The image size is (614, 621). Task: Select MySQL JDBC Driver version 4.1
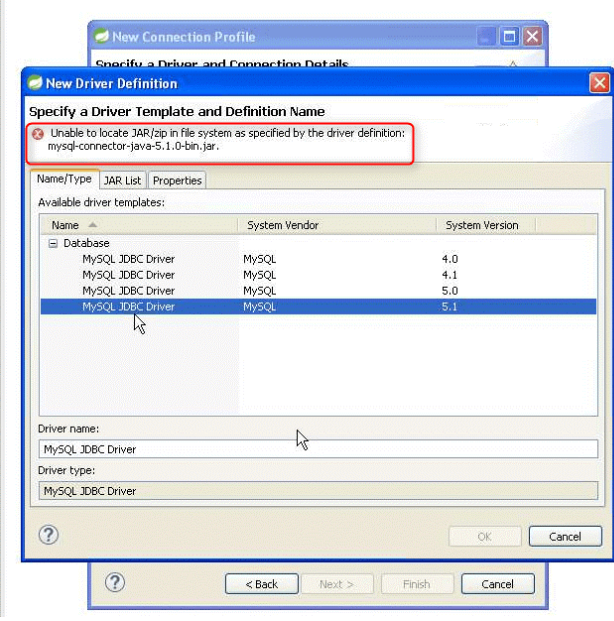[318, 275]
